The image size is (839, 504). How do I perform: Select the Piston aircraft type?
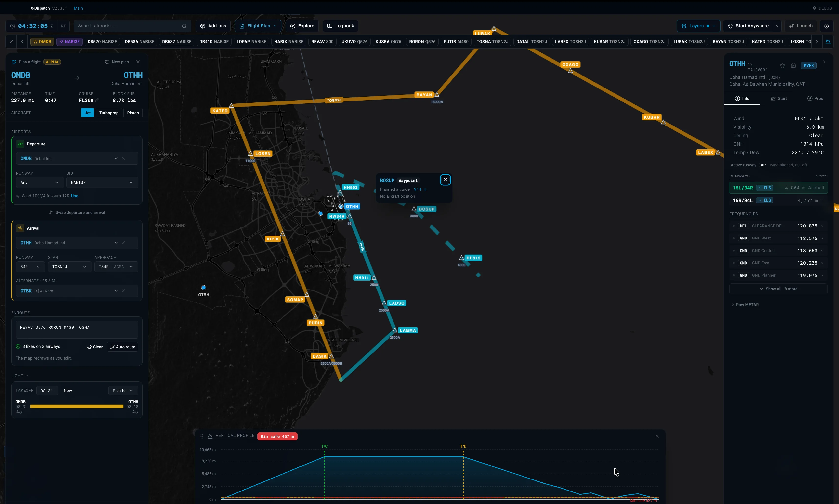pyautogui.click(x=133, y=113)
